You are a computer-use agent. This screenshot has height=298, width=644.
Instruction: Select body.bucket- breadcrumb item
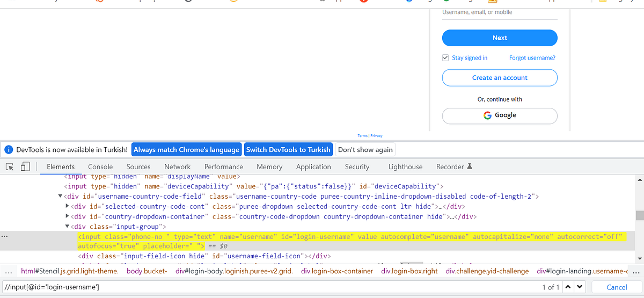(x=147, y=272)
